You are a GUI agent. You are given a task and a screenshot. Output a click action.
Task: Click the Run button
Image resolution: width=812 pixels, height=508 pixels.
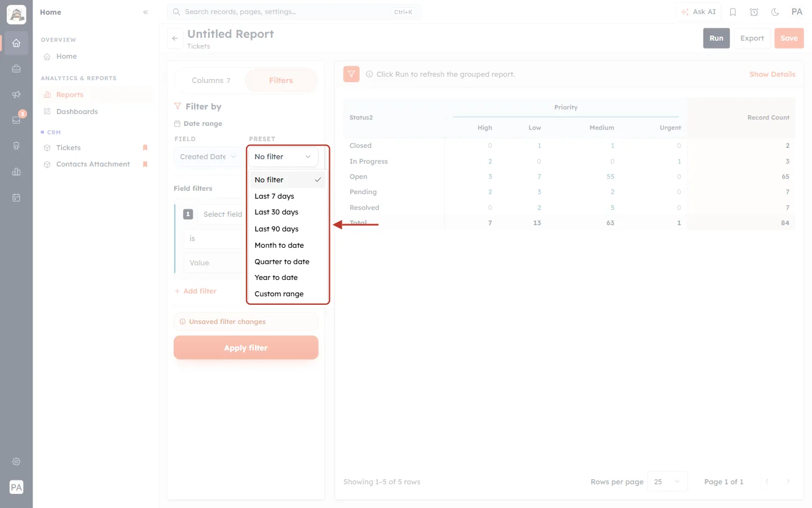tap(716, 38)
